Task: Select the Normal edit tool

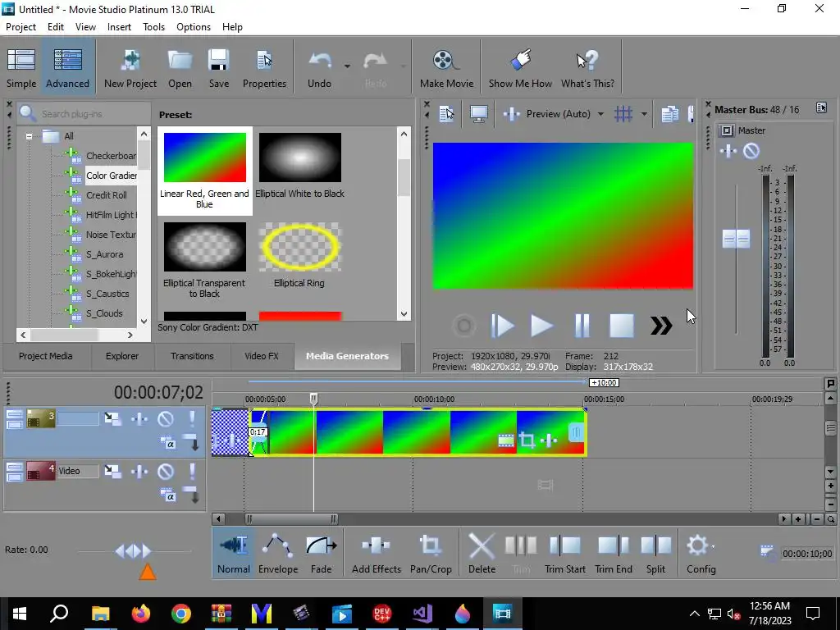Action: point(234,552)
